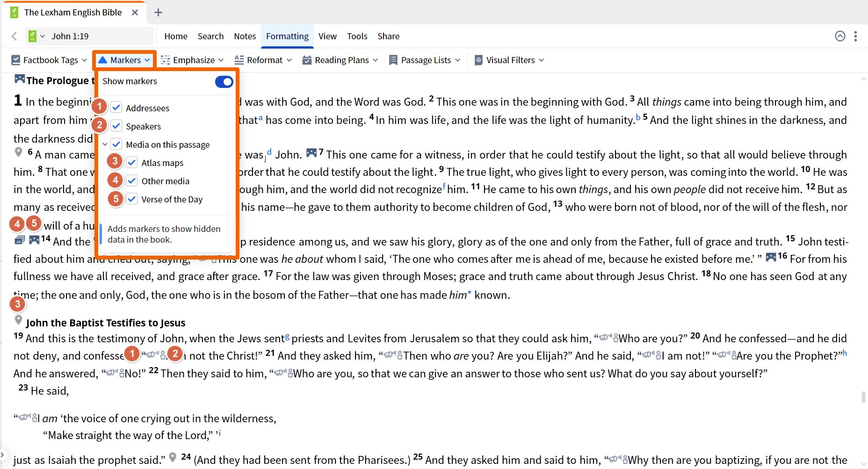The width and height of the screenshot is (868, 469).
Task: Click the map pin marker at verse 6
Action: coord(19,152)
